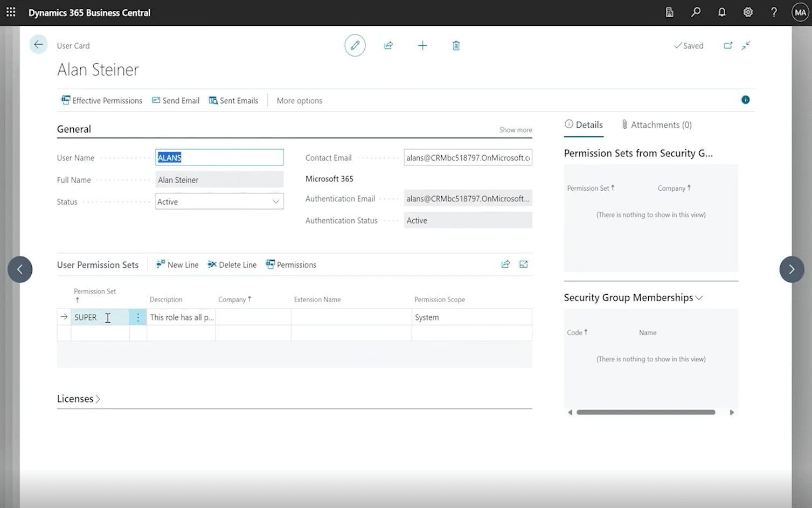The width and height of the screenshot is (812, 508).
Task: Click the back arrow on User Card
Action: [38, 45]
